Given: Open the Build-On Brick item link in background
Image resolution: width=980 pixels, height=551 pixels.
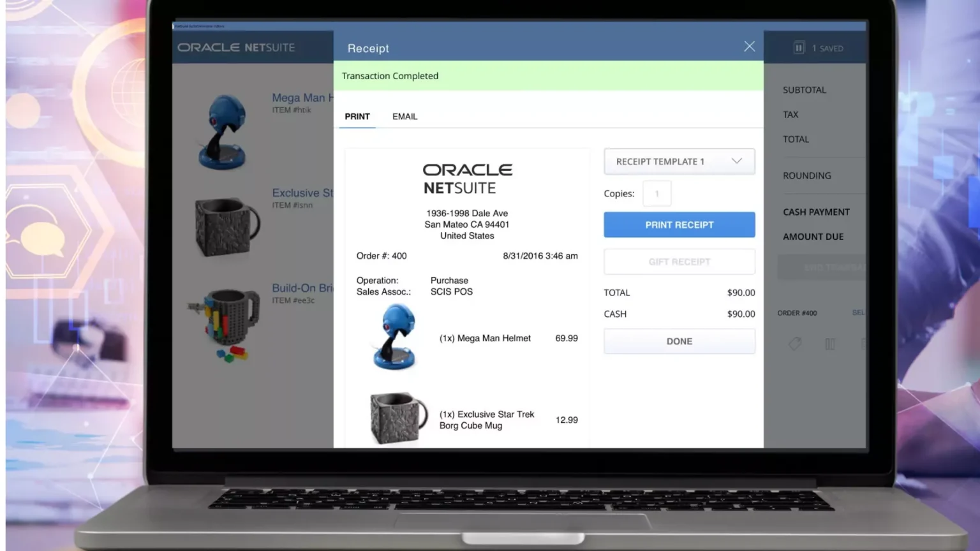Looking at the screenshot, I should pyautogui.click(x=302, y=288).
